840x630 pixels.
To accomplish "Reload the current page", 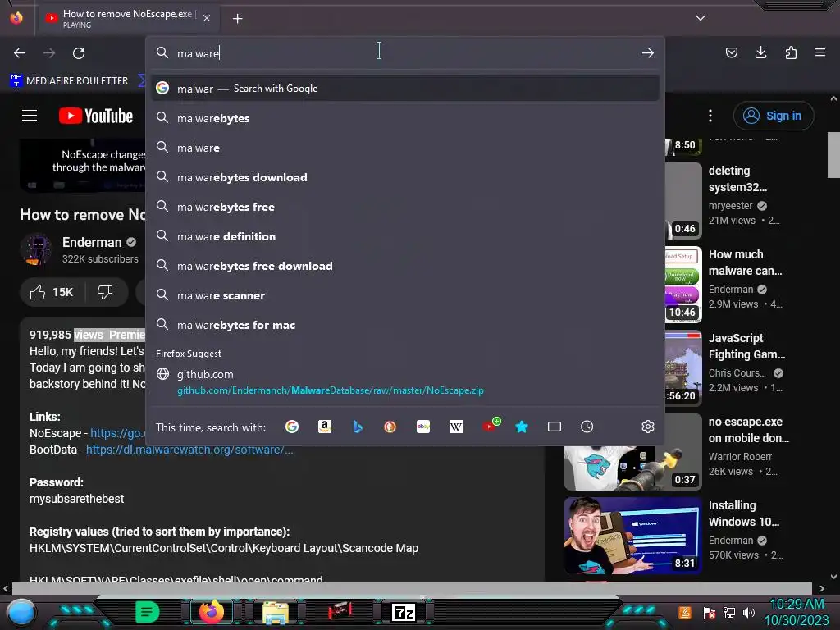I will pos(79,53).
